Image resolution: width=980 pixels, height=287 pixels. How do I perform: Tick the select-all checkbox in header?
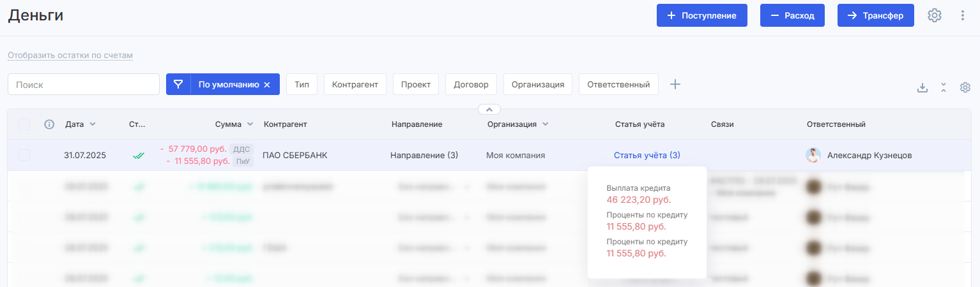(24, 124)
